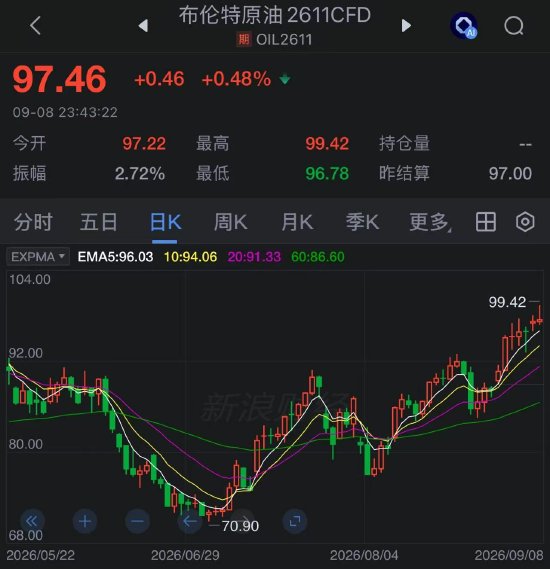
Task: Switch to the 分时 tab
Action: tap(33, 222)
